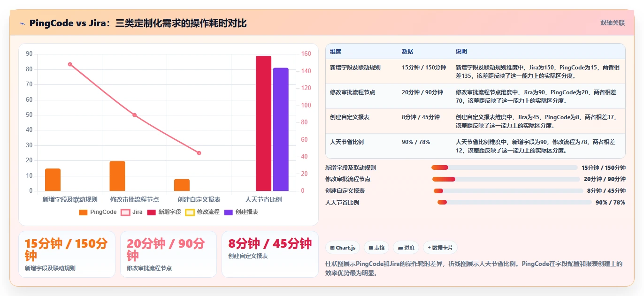This screenshot has width=644, height=296.
Task: Click the 20分钟 / 90分钟 value beside progress bar
Action: 605,179
